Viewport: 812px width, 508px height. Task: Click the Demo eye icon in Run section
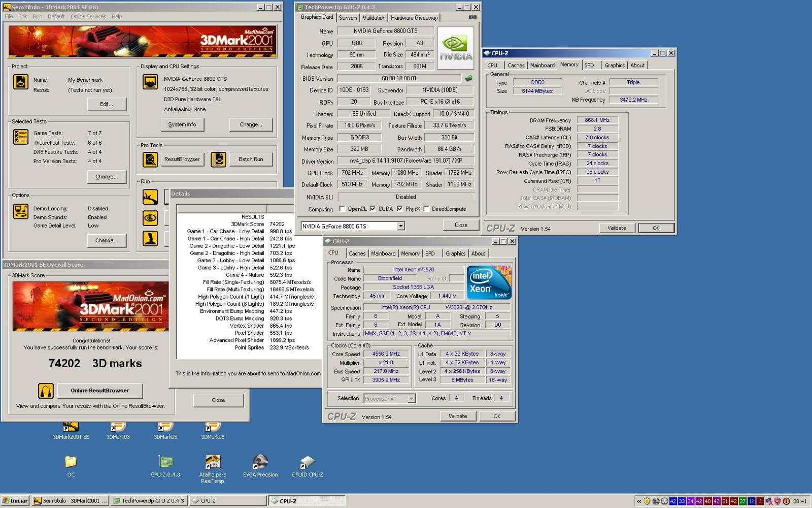click(x=150, y=218)
